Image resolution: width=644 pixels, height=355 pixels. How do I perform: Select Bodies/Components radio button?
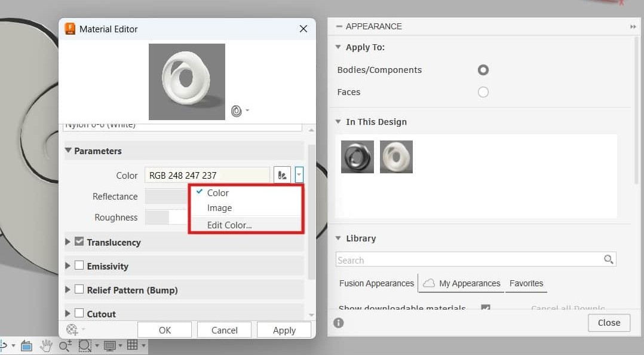[483, 70]
